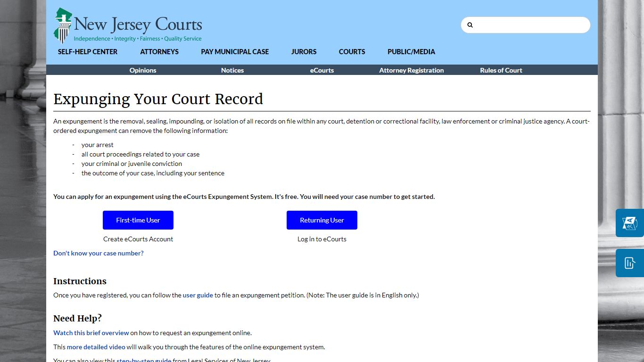Open the Attorneys menu

click(x=159, y=52)
